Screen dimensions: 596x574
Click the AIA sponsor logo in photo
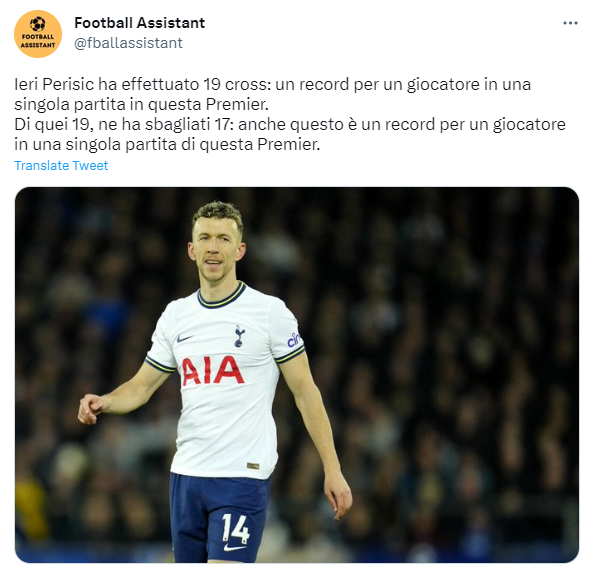click(212, 371)
